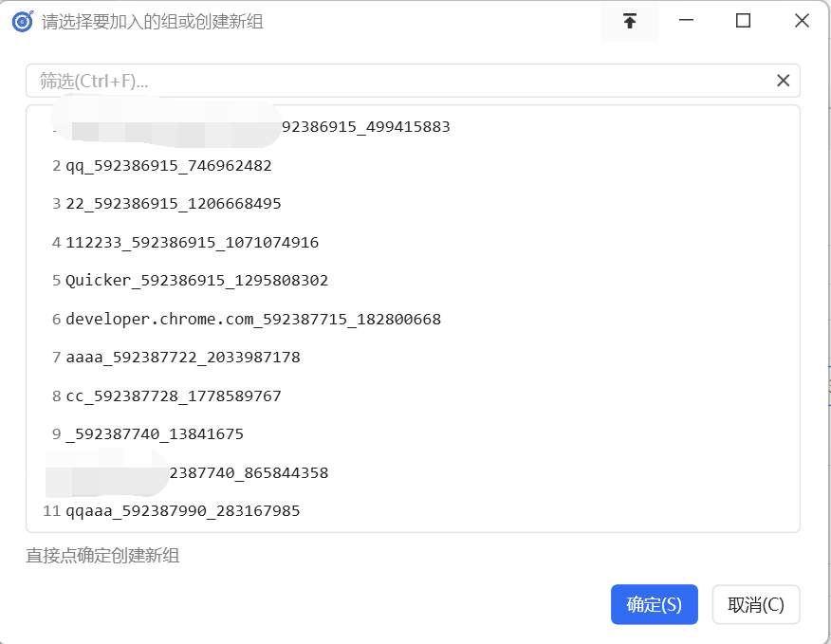Maximize the dialog window
Image resolution: width=831 pixels, height=644 pixels.
(x=743, y=21)
